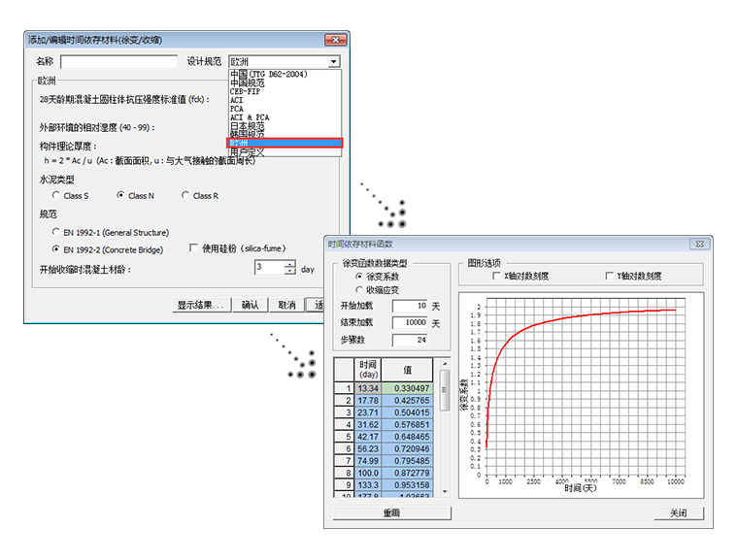Screen dimensions: 738x560
Task: Click table cell 17.78
Action: (x=368, y=401)
